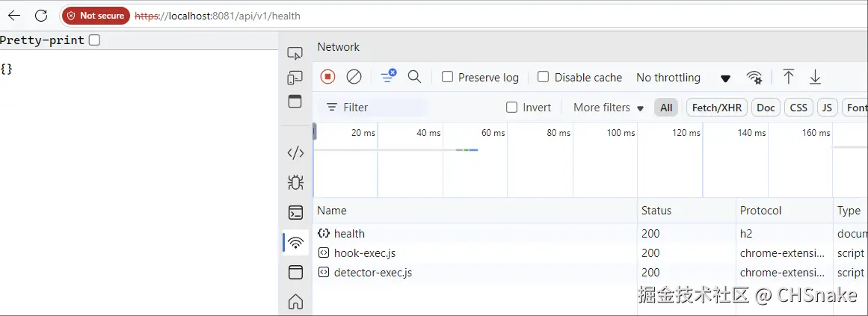Viewport: 868px width, 316px height.
Task: Clear the network log
Action: point(354,77)
